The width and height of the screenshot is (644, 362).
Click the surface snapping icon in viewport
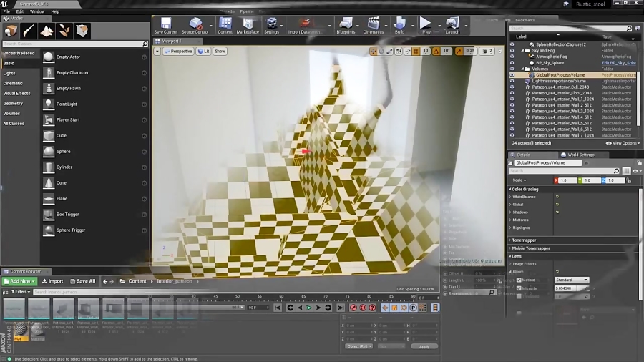point(407,52)
